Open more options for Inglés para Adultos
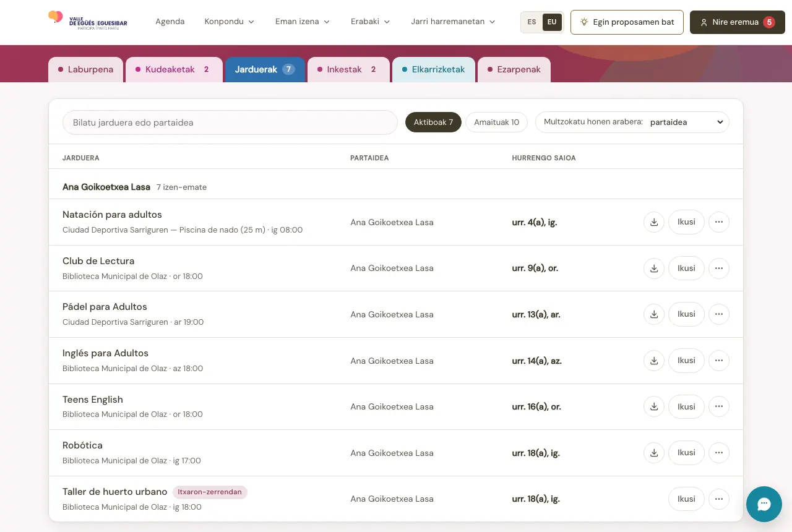The width and height of the screenshot is (792, 532). (719, 361)
